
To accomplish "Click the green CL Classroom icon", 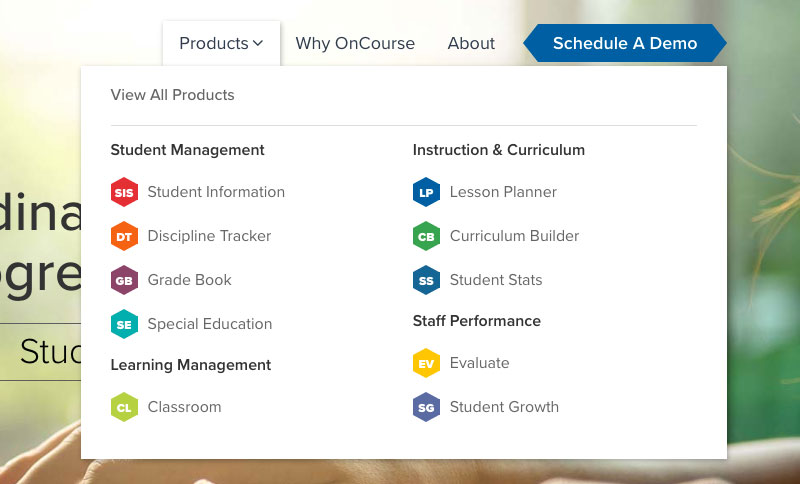I will coord(124,407).
